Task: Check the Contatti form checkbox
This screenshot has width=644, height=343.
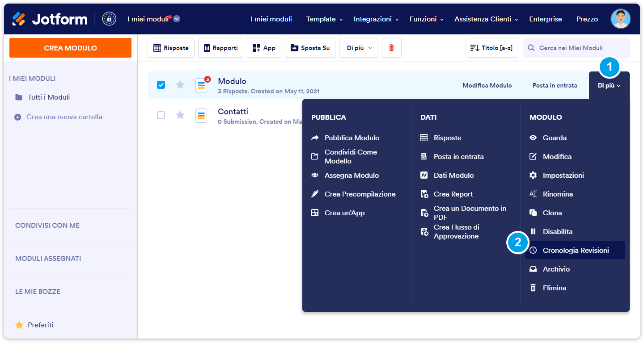Action: point(161,115)
